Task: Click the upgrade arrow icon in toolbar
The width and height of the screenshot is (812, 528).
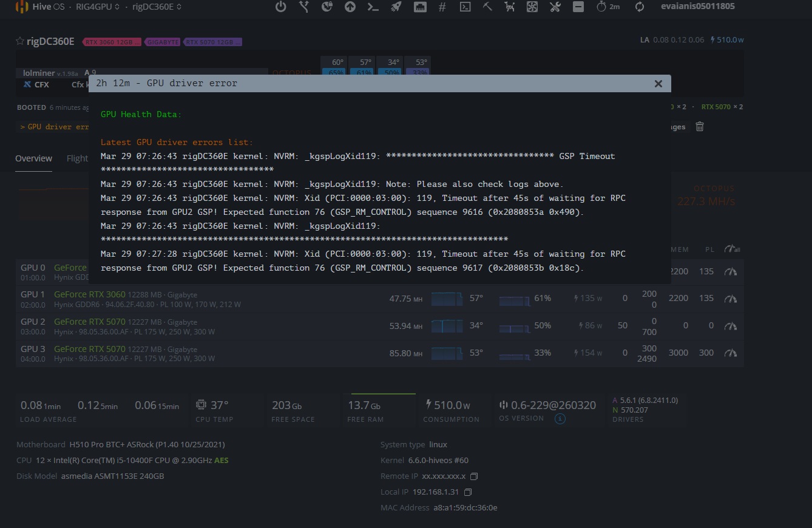Action: tap(350, 7)
